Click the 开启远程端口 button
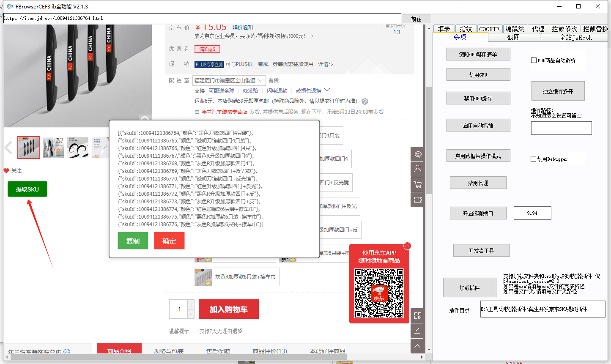This screenshot has height=364, width=611. pyautogui.click(x=478, y=213)
